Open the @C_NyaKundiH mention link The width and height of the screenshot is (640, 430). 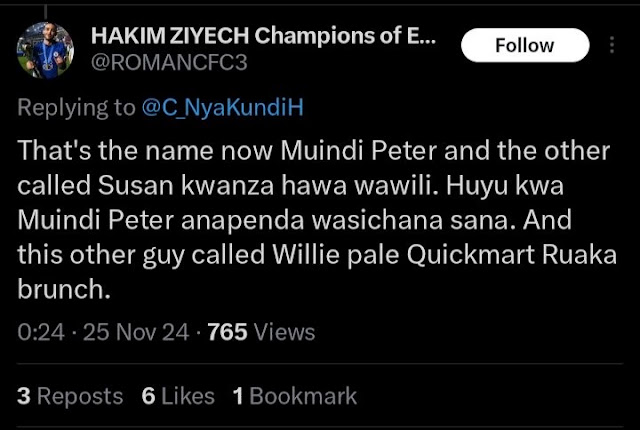pos(222,107)
